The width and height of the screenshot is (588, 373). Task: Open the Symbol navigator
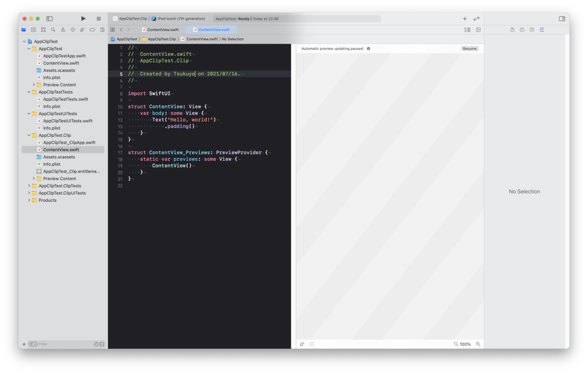(x=43, y=30)
